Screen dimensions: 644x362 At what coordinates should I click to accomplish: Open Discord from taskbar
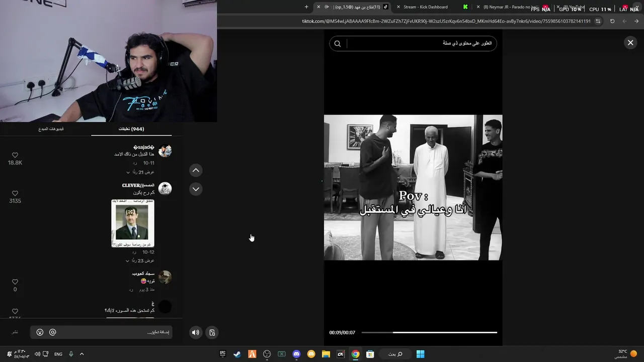[296, 354]
